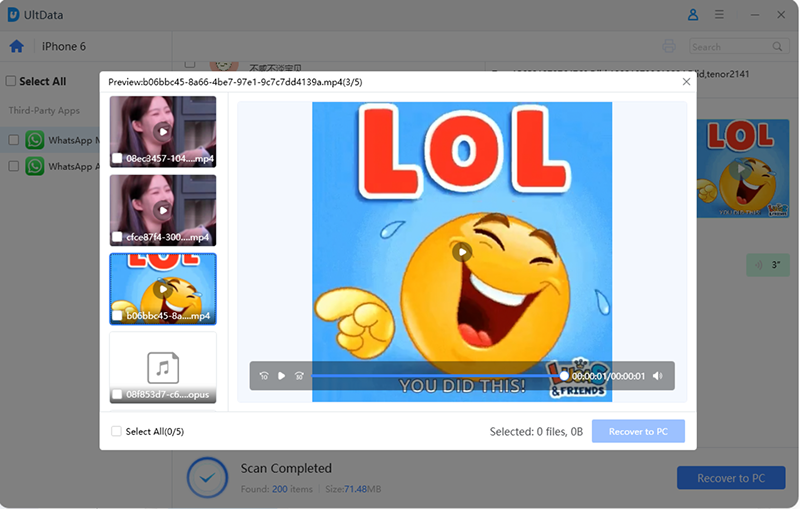800x509 pixels.
Task: Click the Found: 200 items text
Action: coord(277,489)
